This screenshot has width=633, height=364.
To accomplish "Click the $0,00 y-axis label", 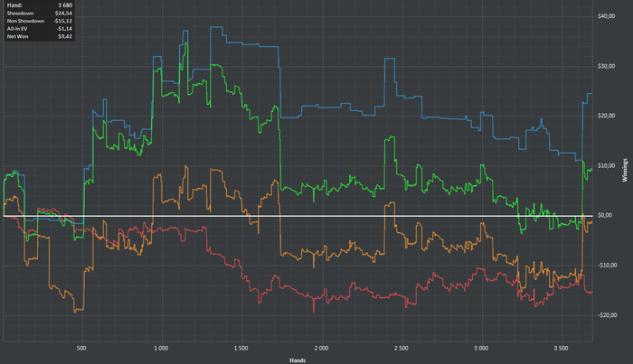I will click(605, 215).
